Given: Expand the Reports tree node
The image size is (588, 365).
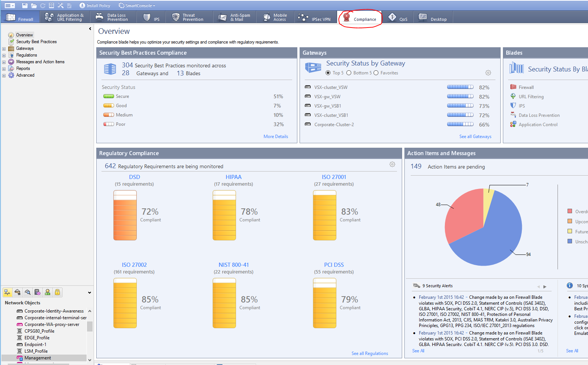Looking at the screenshot, I should click(4, 69).
